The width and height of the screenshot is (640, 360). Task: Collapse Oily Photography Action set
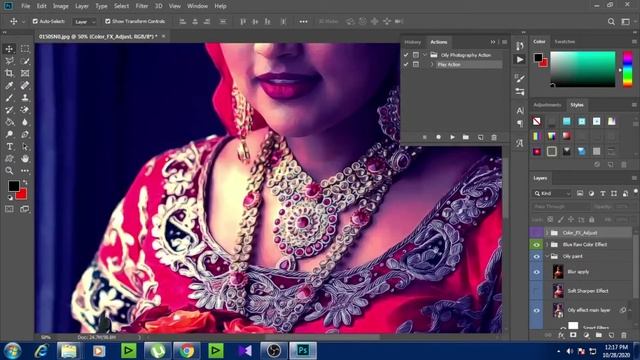coord(425,55)
